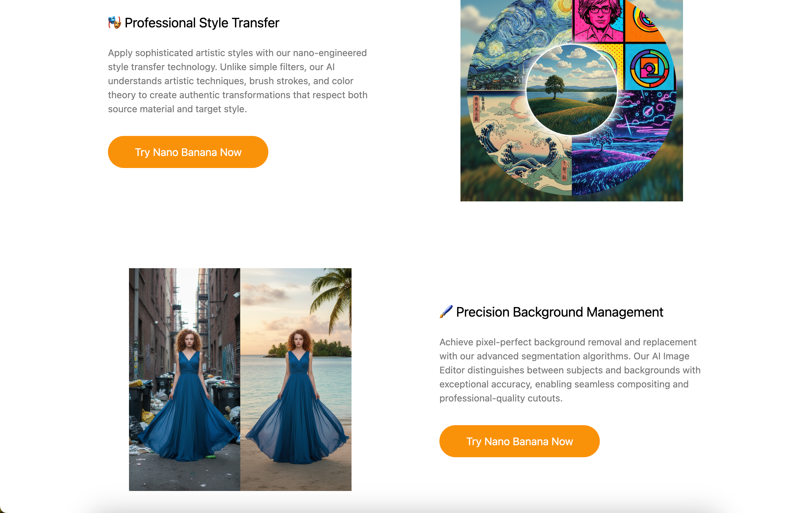Image resolution: width=812 pixels, height=513 pixels.
Task: Click the Precision Background Management heading
Action: pos(559,312)
